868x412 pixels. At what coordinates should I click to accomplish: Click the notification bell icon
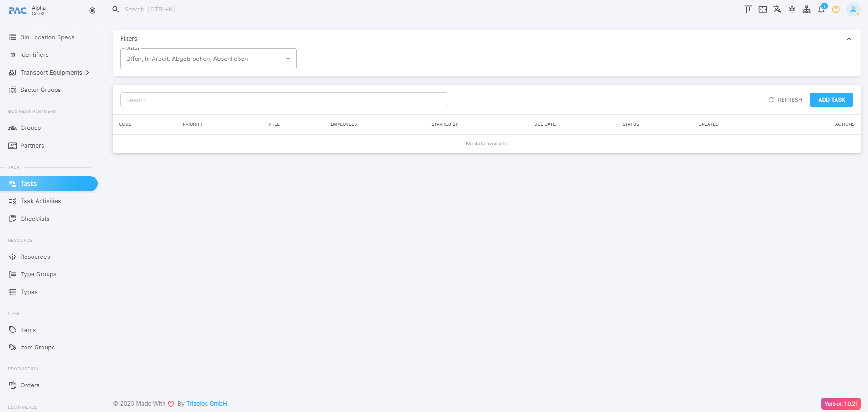(x=821, y=10)
